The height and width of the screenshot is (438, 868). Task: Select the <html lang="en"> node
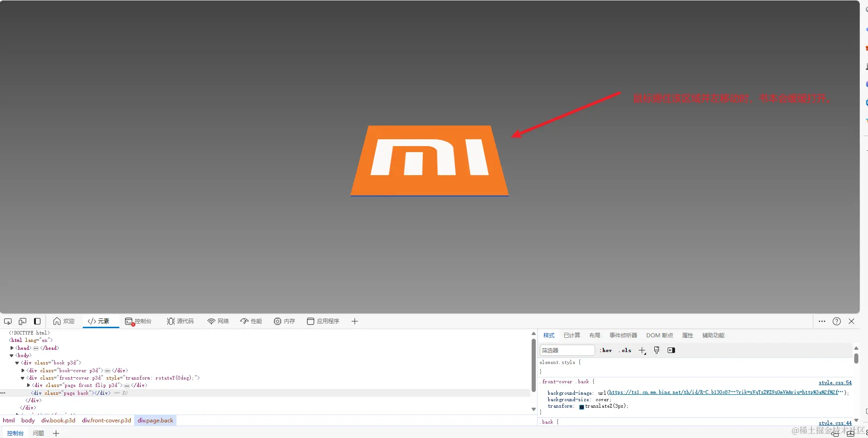[x=31, y=341]
